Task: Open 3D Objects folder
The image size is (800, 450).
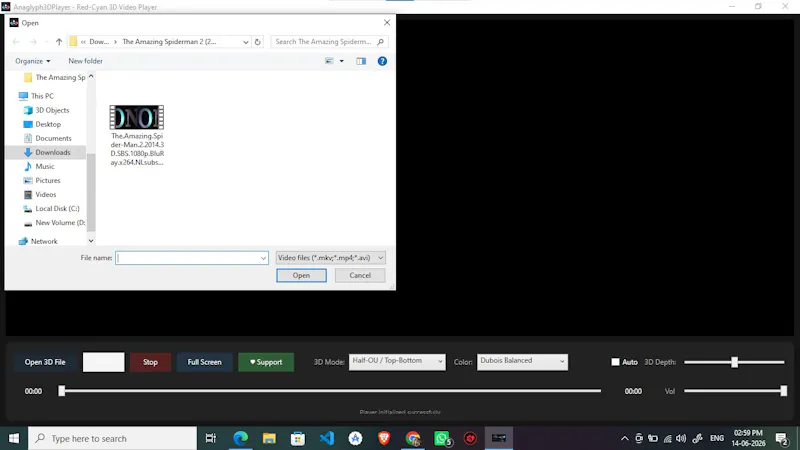Action: point(46,110)
